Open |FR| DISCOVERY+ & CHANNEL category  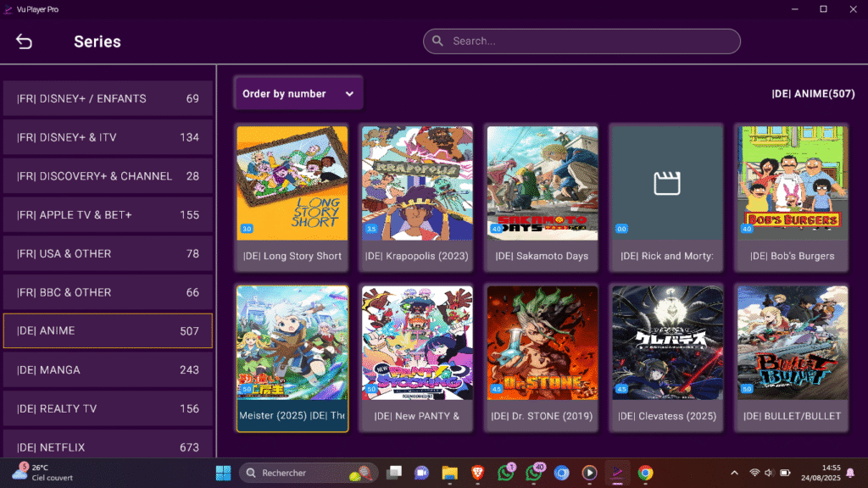[108, 176]
